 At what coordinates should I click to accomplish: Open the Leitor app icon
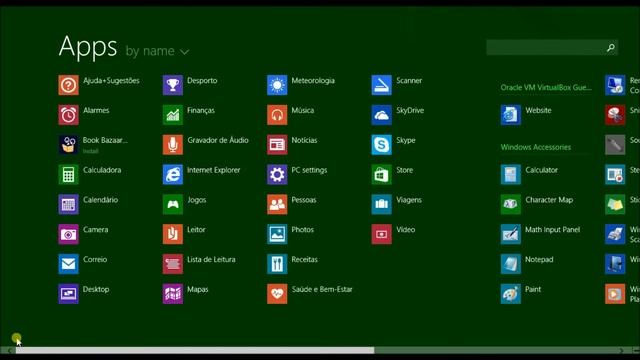click(173, 234)
